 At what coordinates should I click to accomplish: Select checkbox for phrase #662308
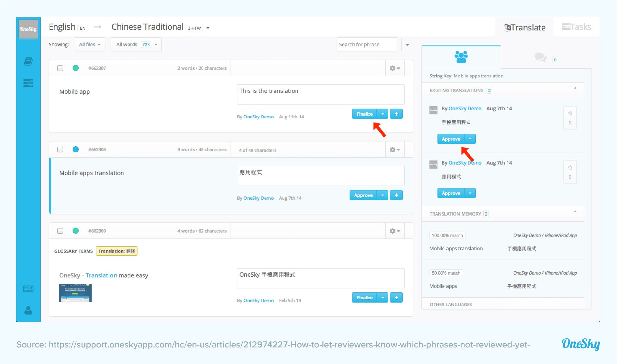(x=60, y=149)
